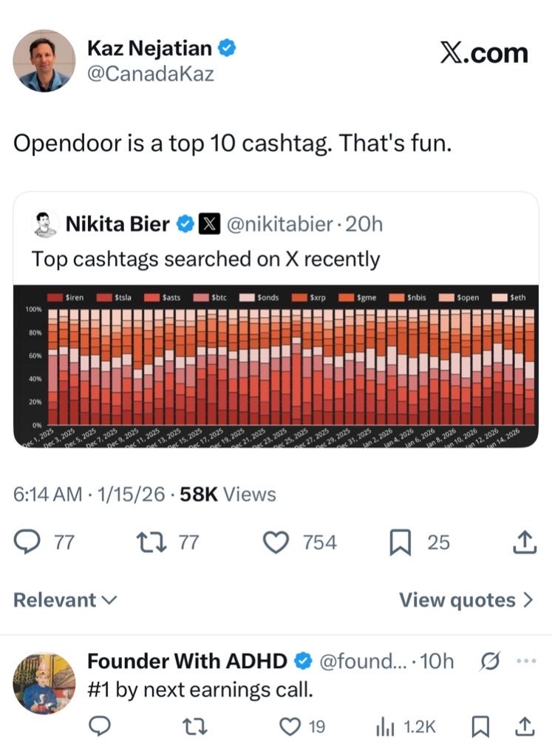Image resolution: width=552 pixels, height=756 pixels.
Task: Click the reply icon on Kaz's post
Action: click(27, 542)
